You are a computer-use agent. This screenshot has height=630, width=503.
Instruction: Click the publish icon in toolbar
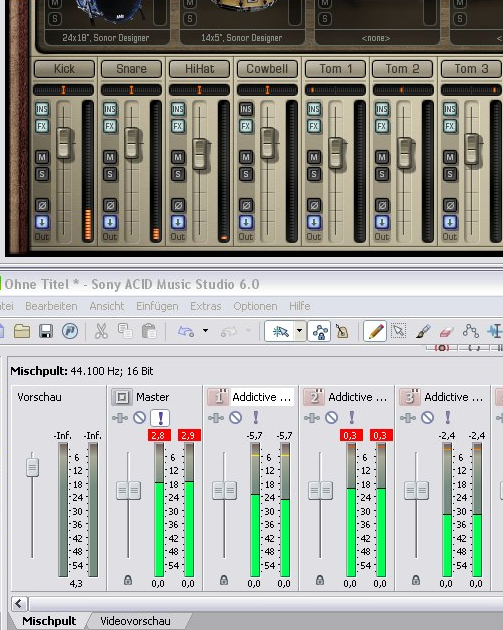pos(70,331)
